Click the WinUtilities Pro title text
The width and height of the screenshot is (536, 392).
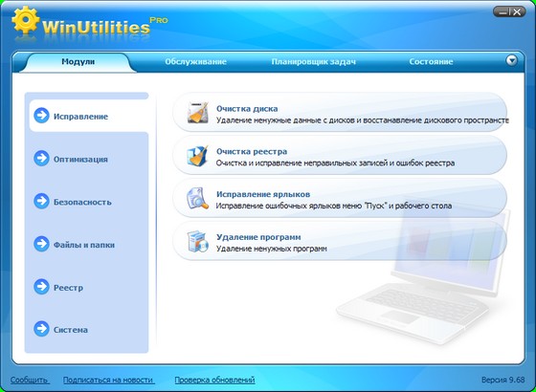coord(105,26)
